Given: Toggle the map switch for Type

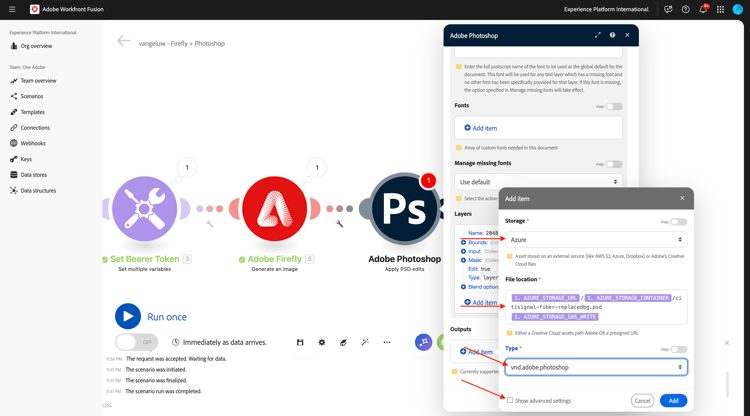Looking at the screenshot, I should pyautogui.click(x=678, y=350).
